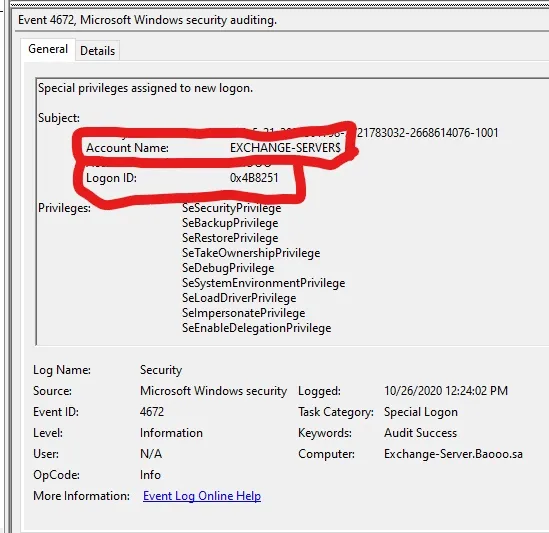Screen dimensions: 549x533
Task: Select the General tab
Action: coord(48,49)
